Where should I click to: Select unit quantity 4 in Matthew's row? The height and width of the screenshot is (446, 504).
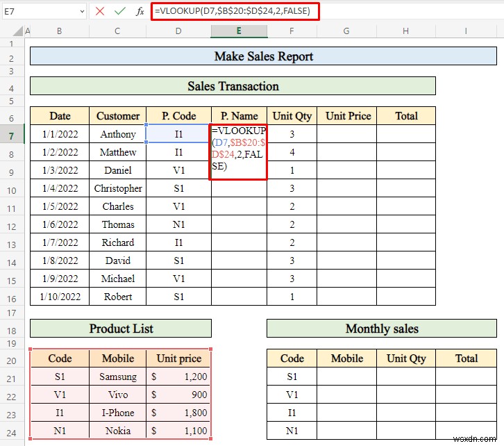292,152
